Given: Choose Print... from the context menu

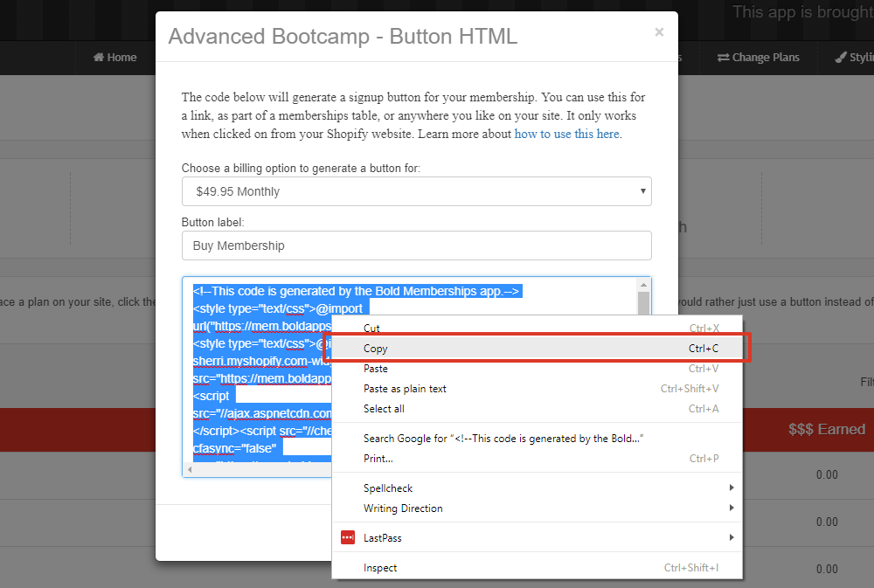Looking at the screenshot, I should click(x=538, y=459).
